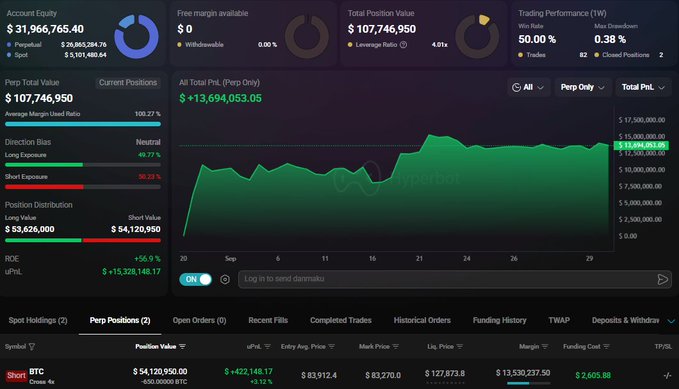The height and width of the screenshot is (389, 679).
Task: Click the Free margin donut chart
Action: [x=307, y=37]
